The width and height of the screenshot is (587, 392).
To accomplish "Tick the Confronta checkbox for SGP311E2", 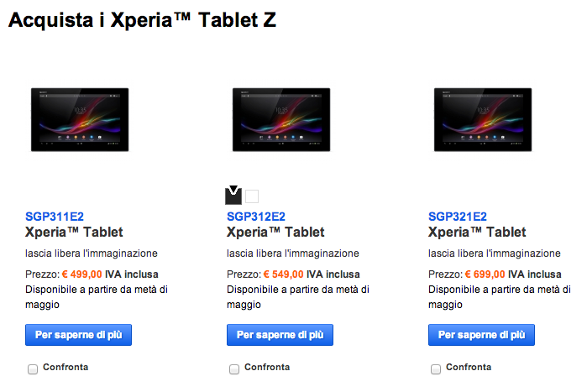I will tap(33, 369).
